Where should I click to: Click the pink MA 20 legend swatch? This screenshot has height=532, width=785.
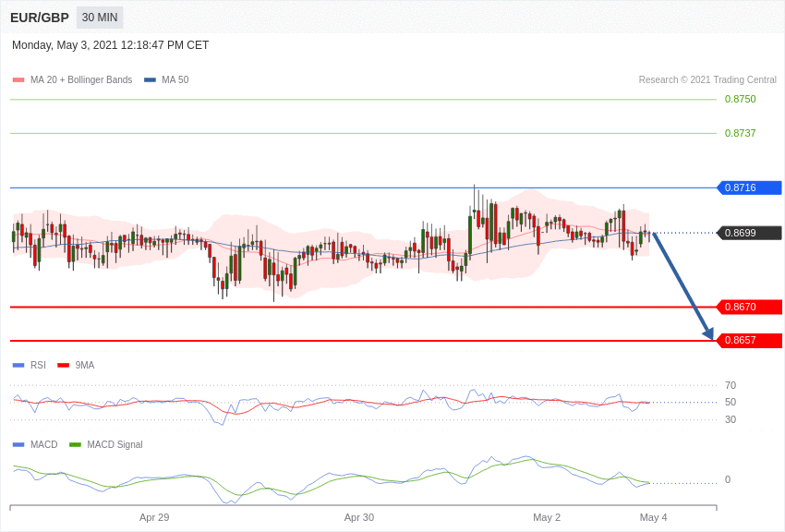coord(18,80)
